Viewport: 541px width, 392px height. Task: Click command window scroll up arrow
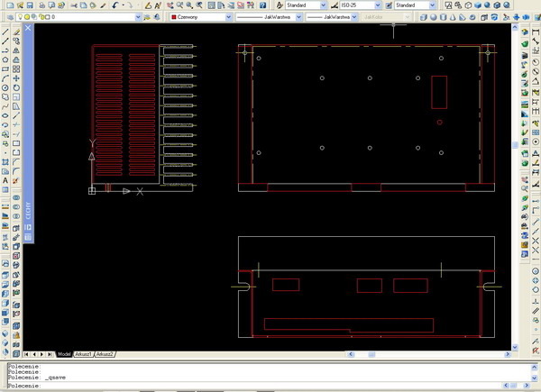click(534, 367)
